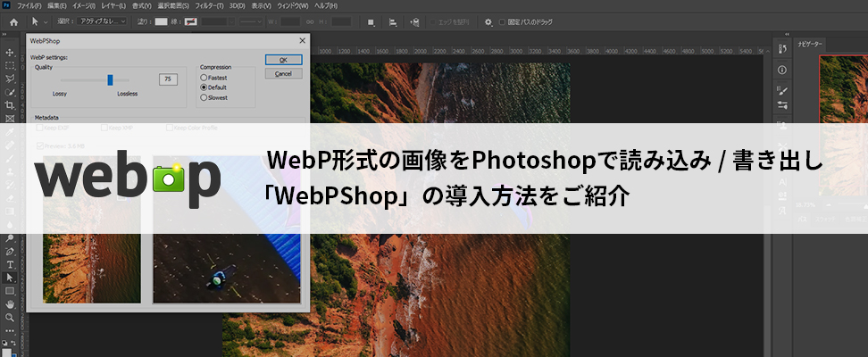This screenshot has width=868, height=357.
Task: Select the Frame tool
Action: (x=10, y=118)
